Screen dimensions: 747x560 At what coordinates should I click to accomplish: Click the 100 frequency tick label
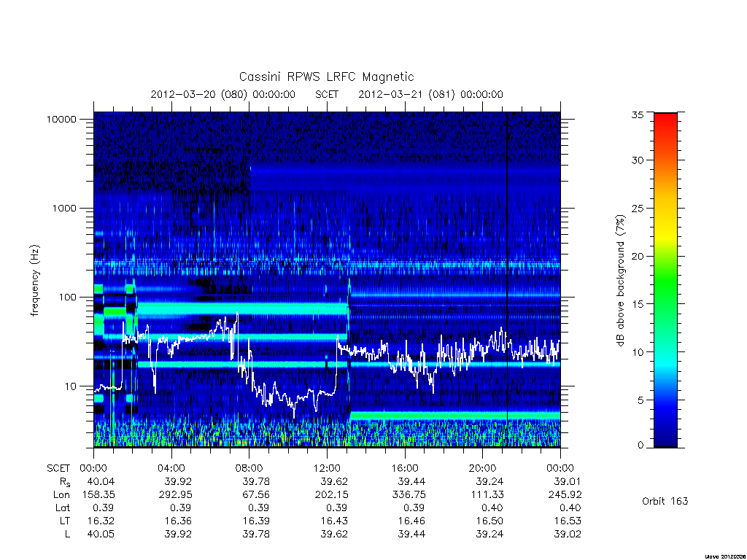pos(68,297)
